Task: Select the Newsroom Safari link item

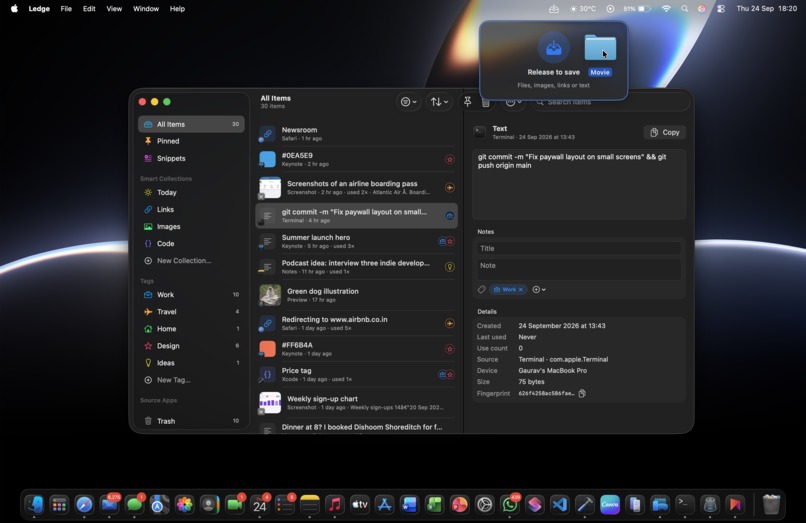Action: [x=356, y=134]
